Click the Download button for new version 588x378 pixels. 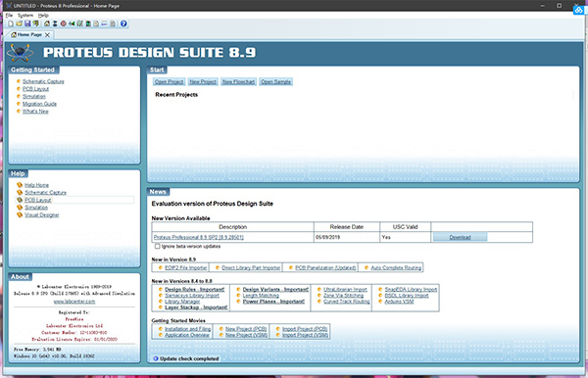point(461,237)
